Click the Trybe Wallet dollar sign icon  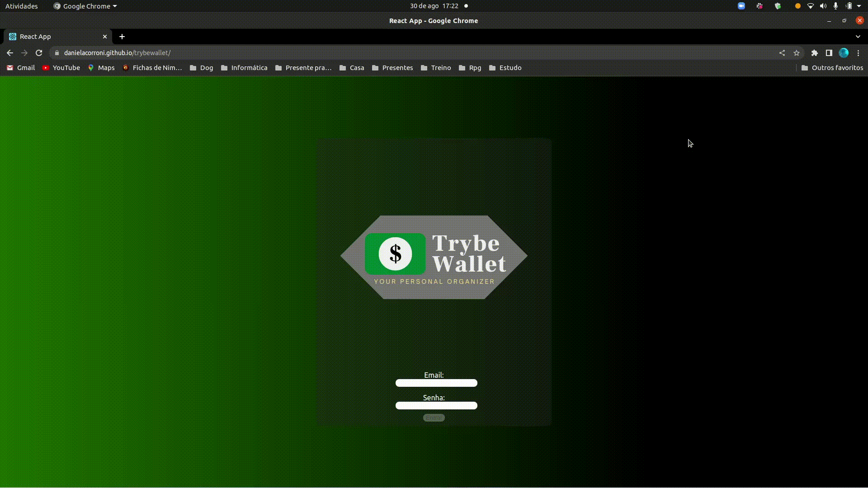click(x=395, y=253)
